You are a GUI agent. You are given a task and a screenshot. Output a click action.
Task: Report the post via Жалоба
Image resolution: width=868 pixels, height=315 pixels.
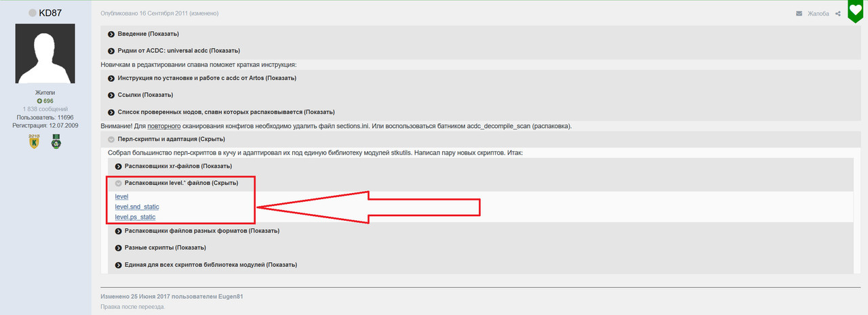click(x=817, y=14)
